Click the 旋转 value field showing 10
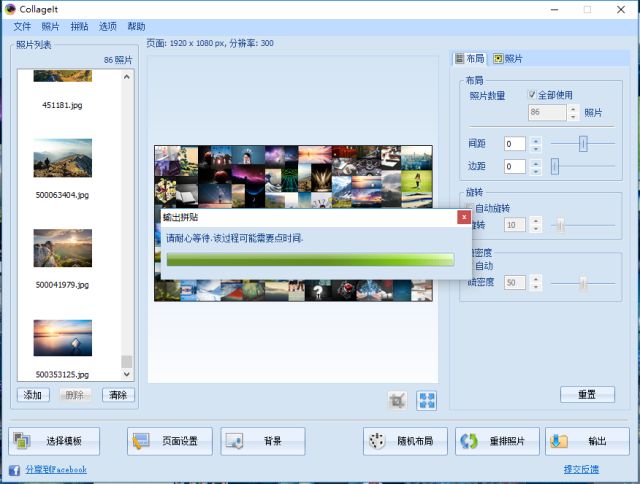The height and width of the screenshot is (484, 640). click(x=515, y=225)
